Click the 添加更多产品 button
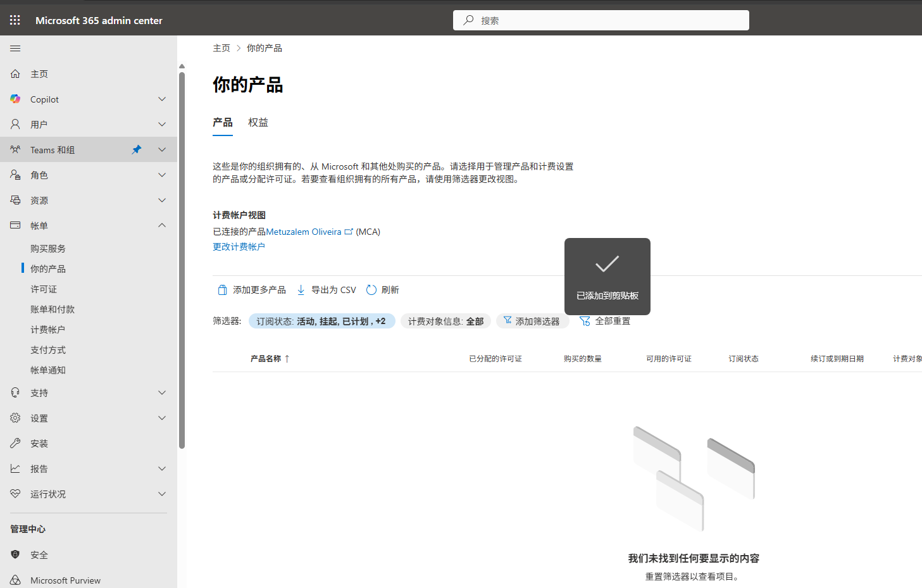 tap(251, 290)
